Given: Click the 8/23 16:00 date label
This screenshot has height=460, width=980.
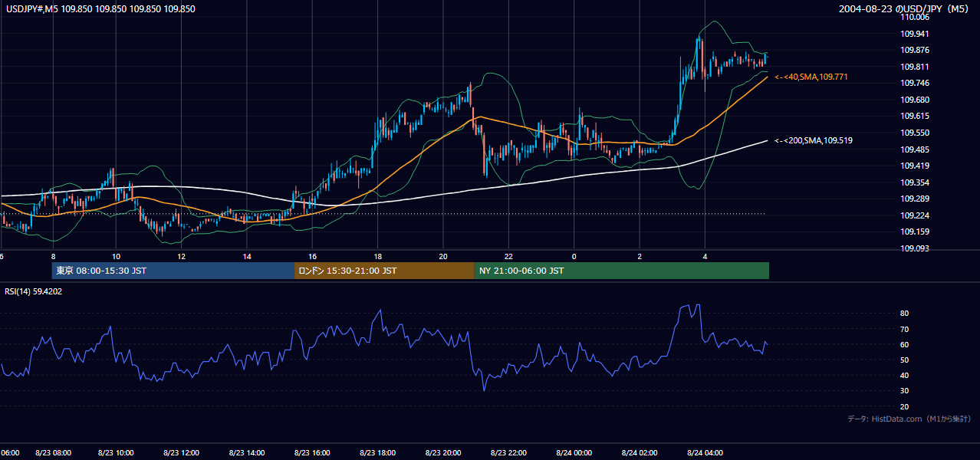Looking at the screenshot, I should pyautogui.click(x=312, y=452).
